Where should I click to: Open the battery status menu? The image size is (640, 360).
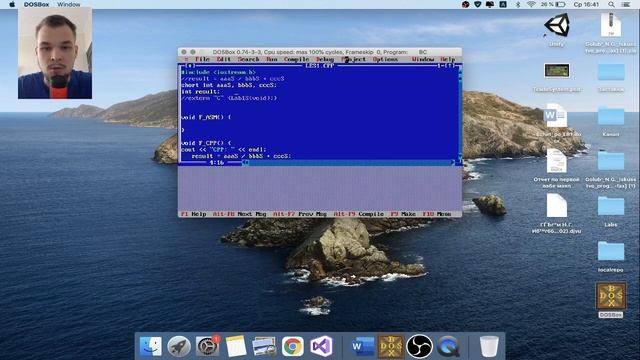point(554,4)
